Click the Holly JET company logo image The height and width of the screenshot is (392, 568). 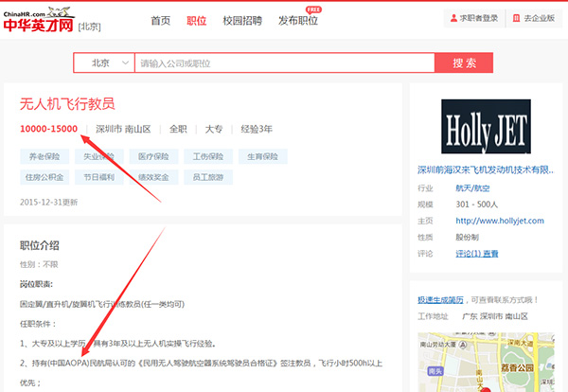click(x=486, y=127)
